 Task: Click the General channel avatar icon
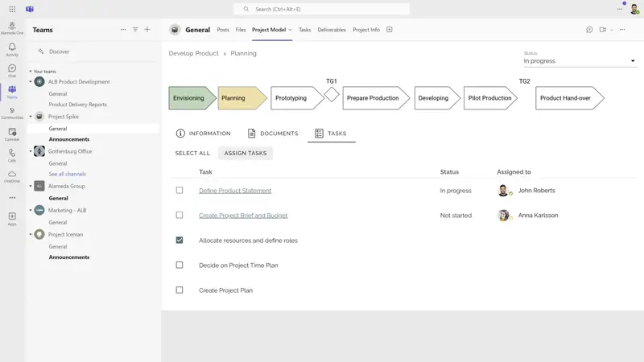click(175, 30)
